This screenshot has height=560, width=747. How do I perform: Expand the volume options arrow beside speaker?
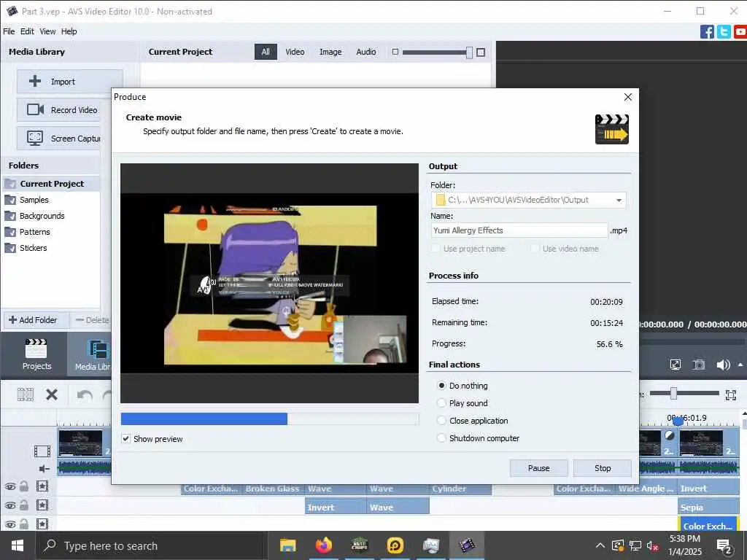coord(740,365)
